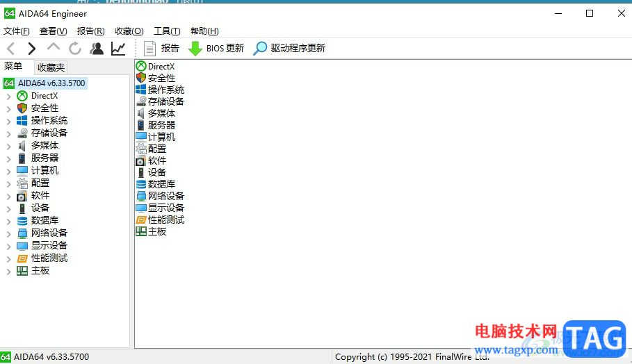Screen dimensions: 632x364
Task: Expand the 设备 tree node
Action: [x=8, y=208]
